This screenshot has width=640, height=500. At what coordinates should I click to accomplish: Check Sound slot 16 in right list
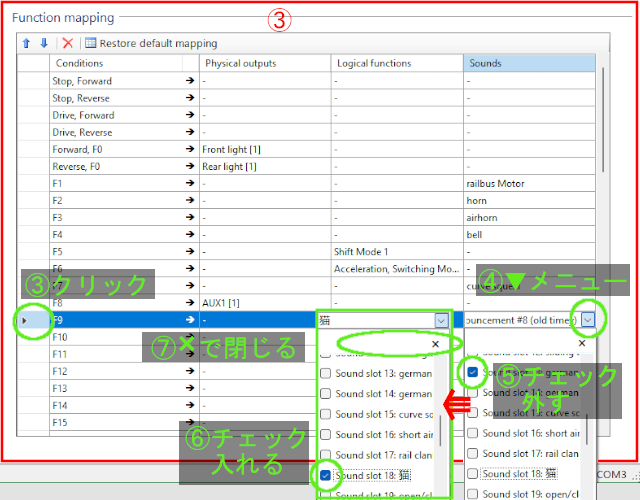coord(472,434)
